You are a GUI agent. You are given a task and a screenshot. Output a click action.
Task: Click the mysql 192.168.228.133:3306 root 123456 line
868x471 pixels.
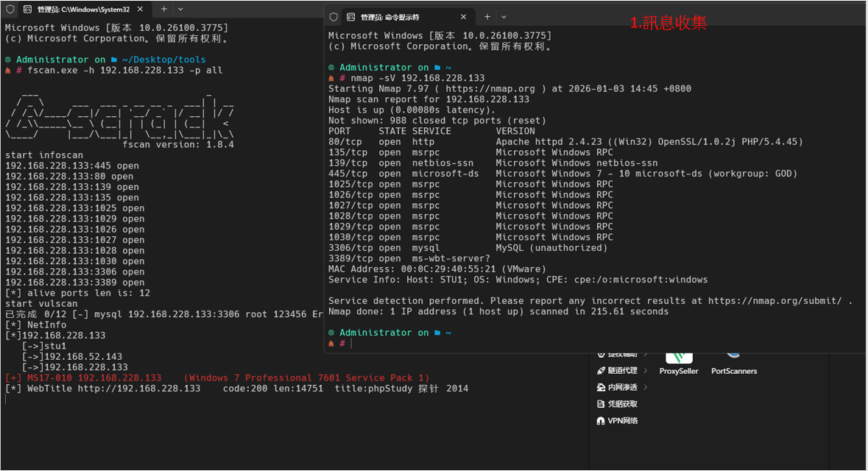tap(164, 314)
